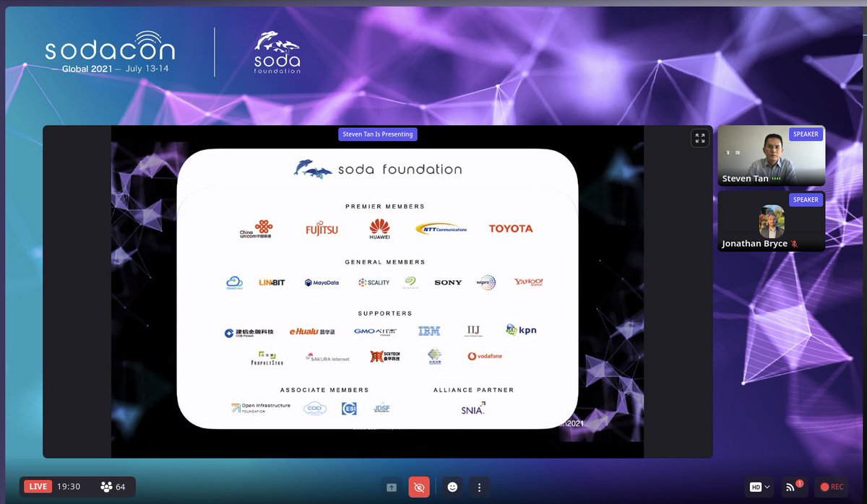Click the 'PREMIER MEMBERS' heading

coord(384,207)
